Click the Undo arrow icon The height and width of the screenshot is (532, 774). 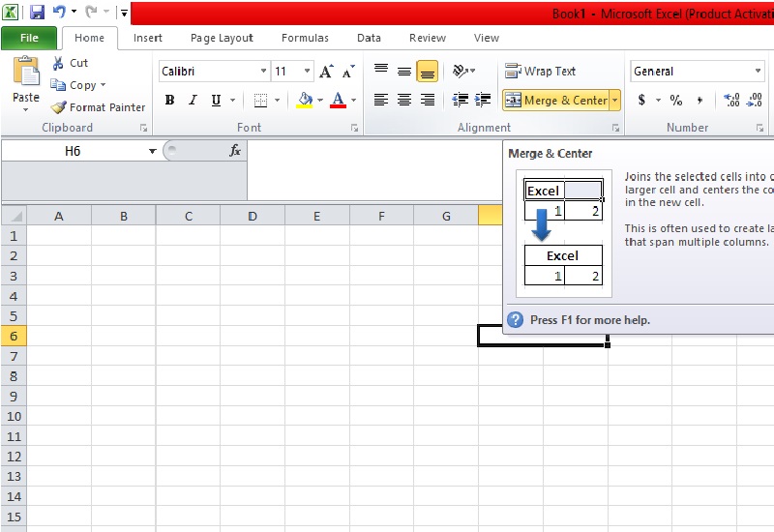coord(59,12)
